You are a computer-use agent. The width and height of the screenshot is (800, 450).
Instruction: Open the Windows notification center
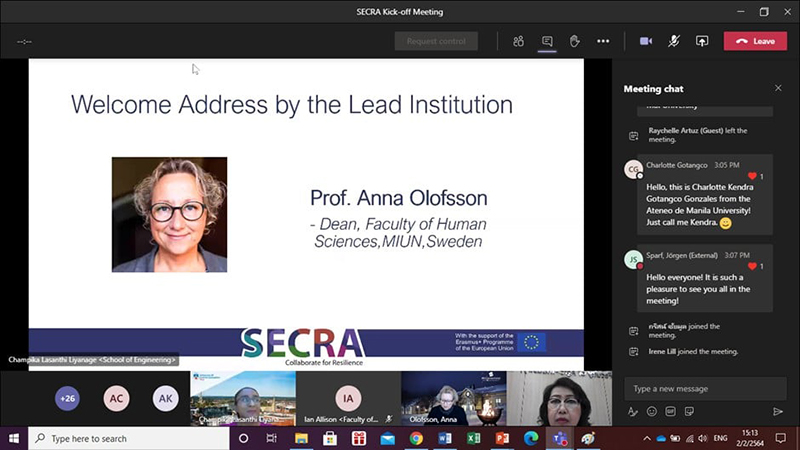point(781,438)
